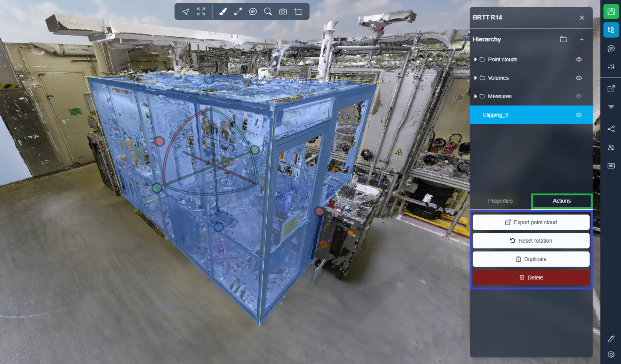The width and height of the screenshot is (621, 364).
Task: Expand the Point clouds tree
Action: point(476,60)
